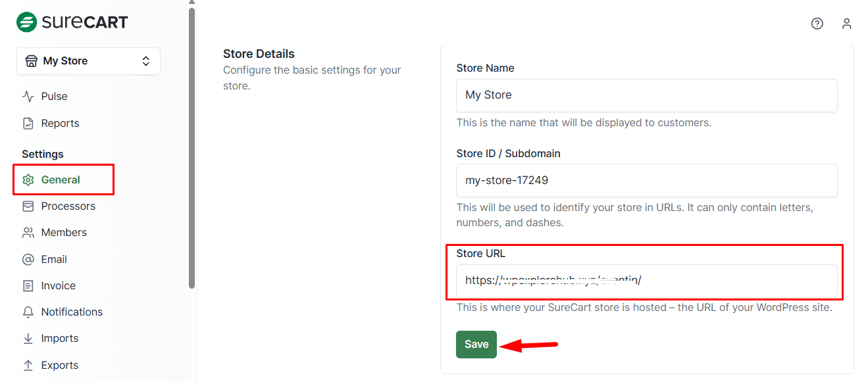Click the Reports chart icon
The width and height of the screenshot is (868, 382).
pyautogui.click(x=28, y=124)
